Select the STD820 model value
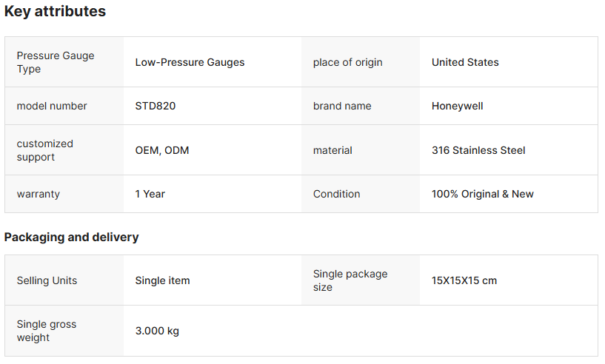The image size is (605, 364). [156, 106]
